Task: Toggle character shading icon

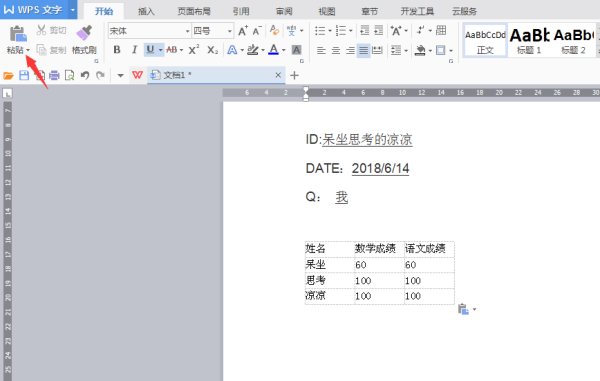Action: [296, 50]
